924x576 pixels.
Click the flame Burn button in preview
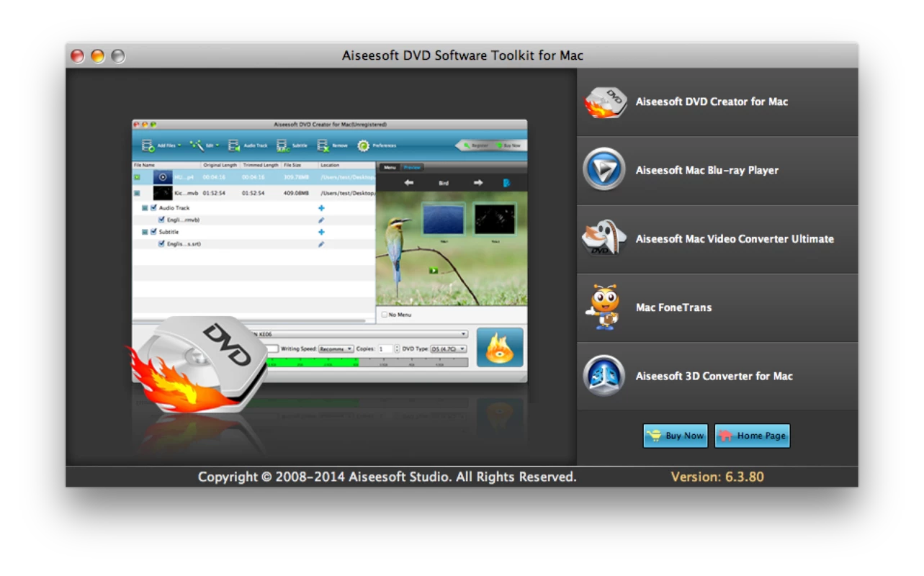(x=500, y=348)
